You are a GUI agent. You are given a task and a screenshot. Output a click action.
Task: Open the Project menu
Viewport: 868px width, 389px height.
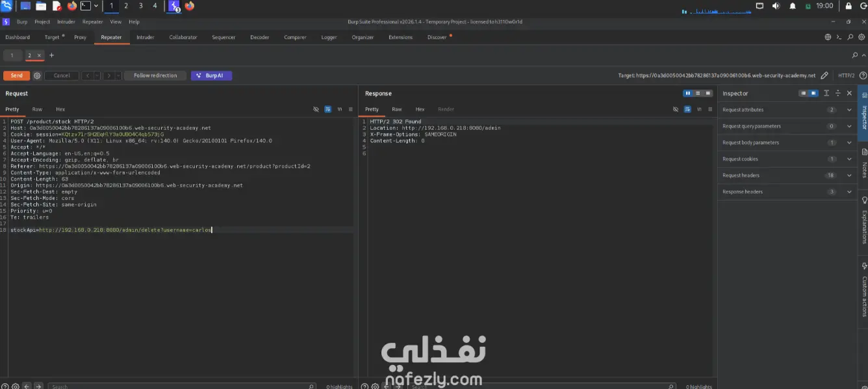(x=42, y=21)
